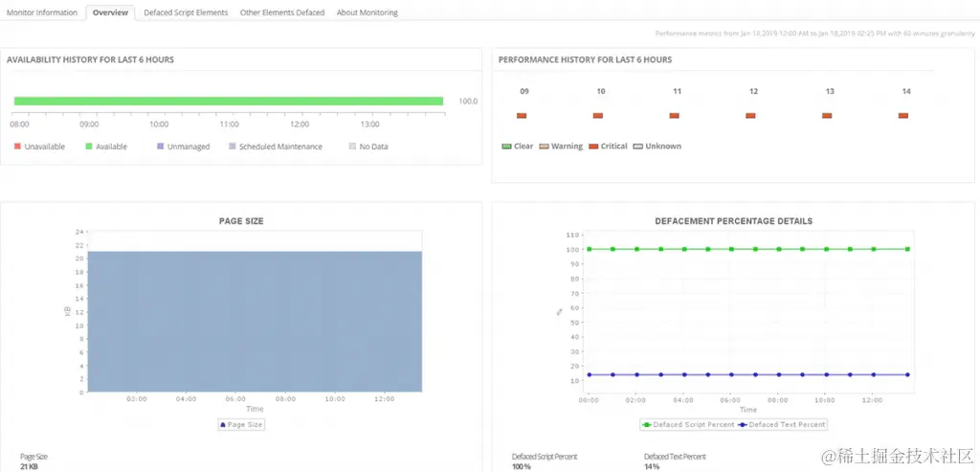The width and height of the screenshot is (980, 472).
Task: Click the Warning legend icon
Action: [x=544, y=146]
